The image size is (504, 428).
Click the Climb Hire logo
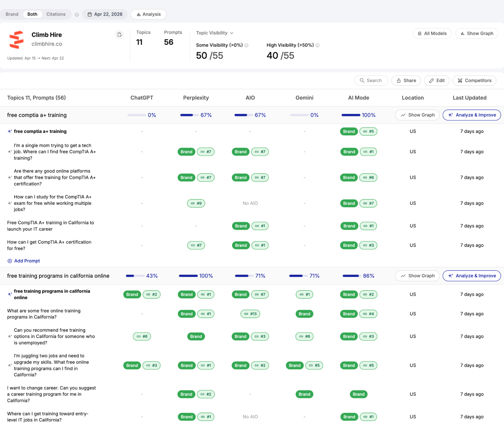click(x=16, y=40)
